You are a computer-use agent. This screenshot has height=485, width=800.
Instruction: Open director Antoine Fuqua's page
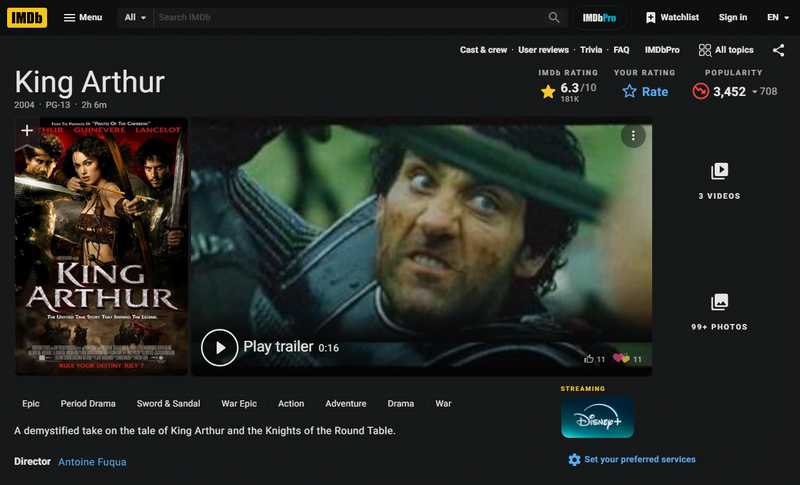tap(92, 462)
